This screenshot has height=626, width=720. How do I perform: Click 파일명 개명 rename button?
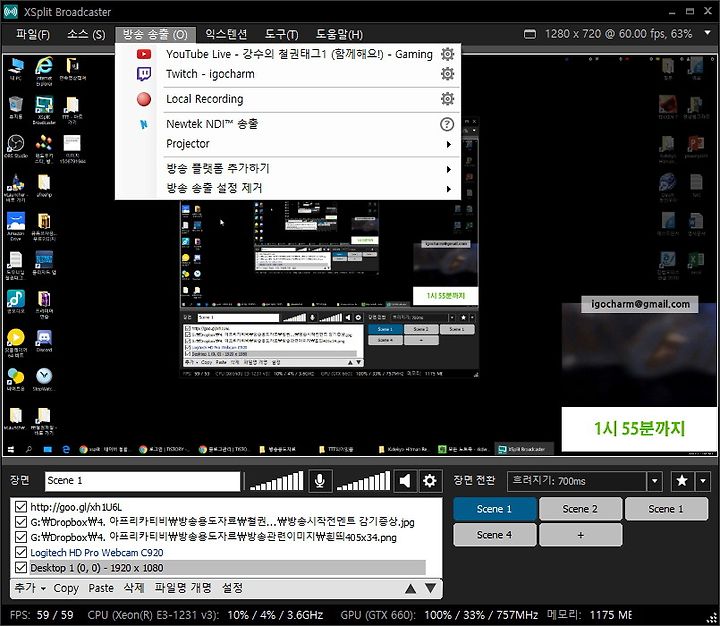pos(183,588)
